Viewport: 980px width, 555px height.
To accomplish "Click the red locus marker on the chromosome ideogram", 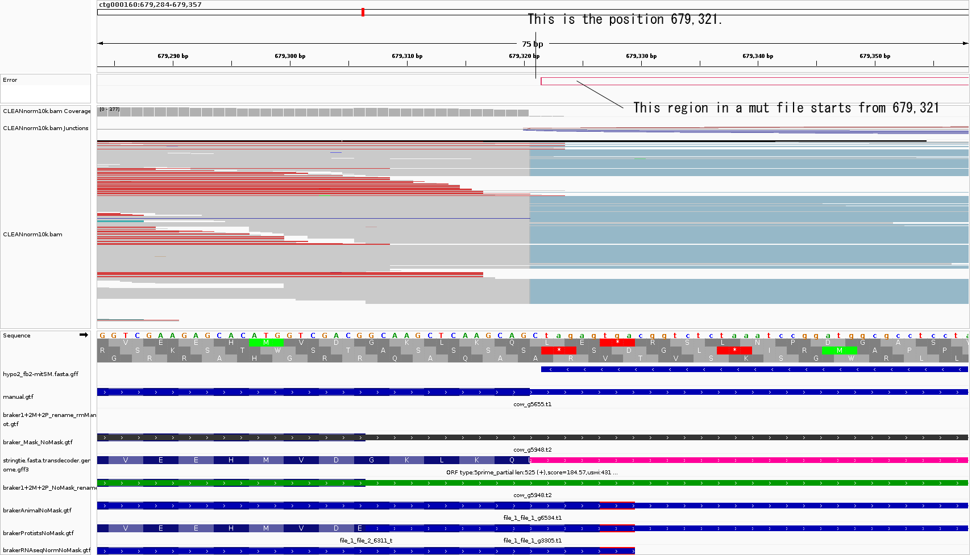I will [x=363, y=11].
